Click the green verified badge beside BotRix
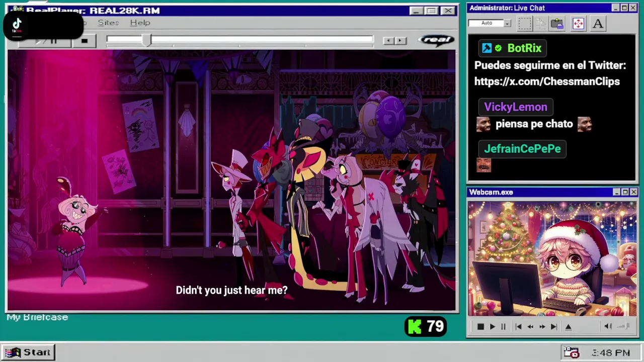This screenshot has width=644, height=362. tap(498, 48)
